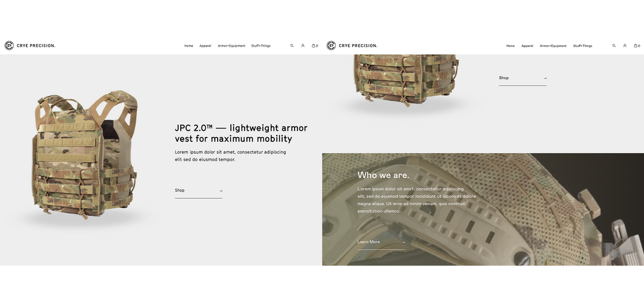Open the shopping bag icon in the second mockup header

pos(637,45)
